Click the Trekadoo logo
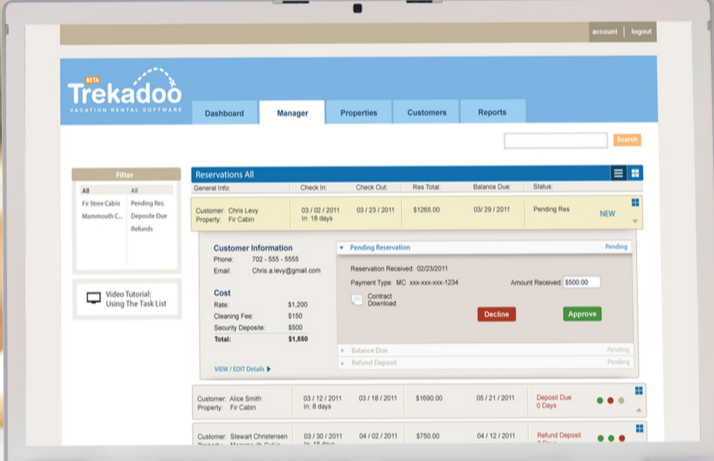 125,91
